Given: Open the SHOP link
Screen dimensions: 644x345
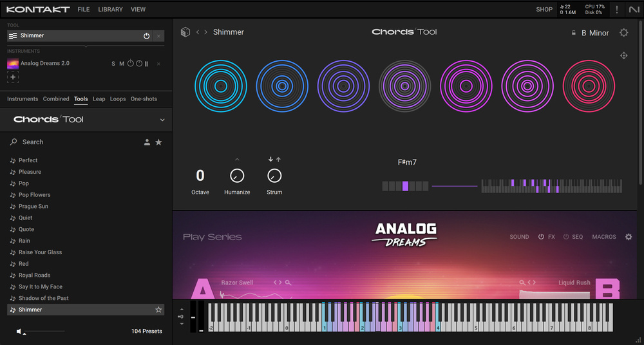Looking at the screenshot, I should pos(544,10).
